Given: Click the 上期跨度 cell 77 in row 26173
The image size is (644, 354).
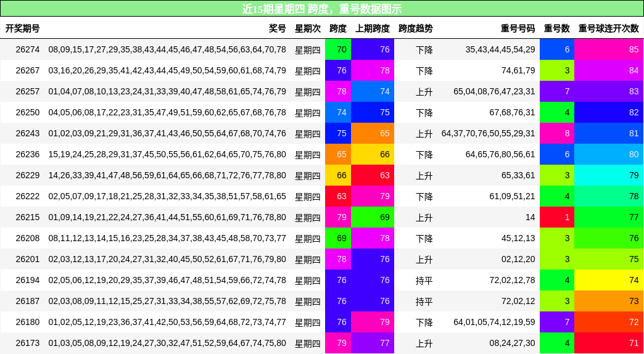Looking at the screenshot, I should 373,343.
